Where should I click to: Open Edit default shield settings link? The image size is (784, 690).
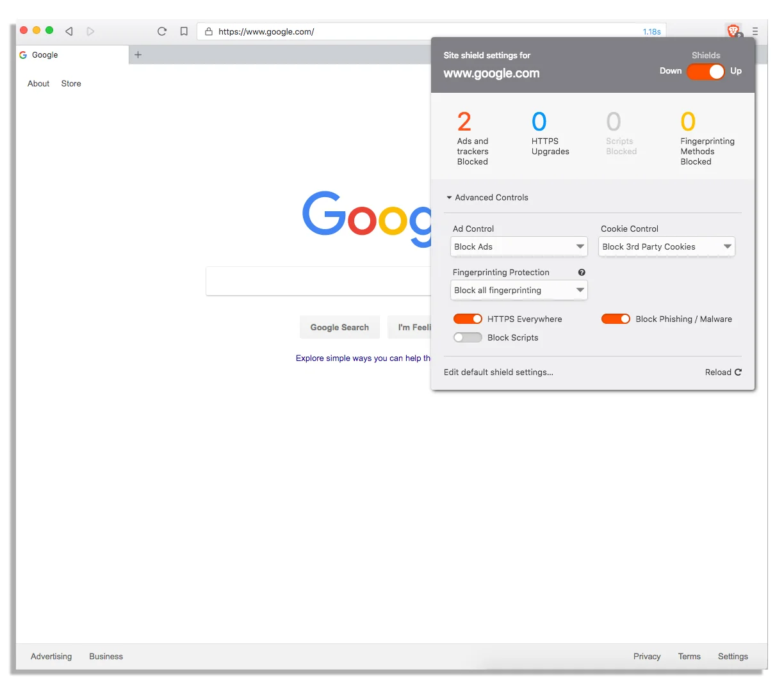(498, 372)
